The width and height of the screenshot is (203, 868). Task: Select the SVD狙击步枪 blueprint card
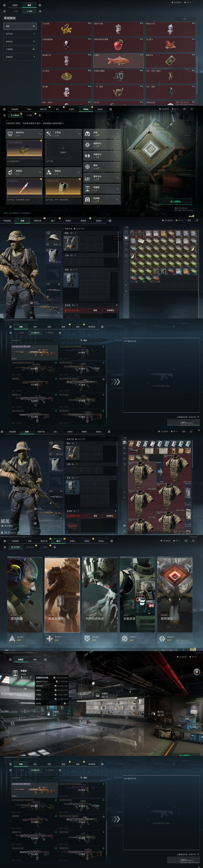pyautogui.click(x=34, y=352)
